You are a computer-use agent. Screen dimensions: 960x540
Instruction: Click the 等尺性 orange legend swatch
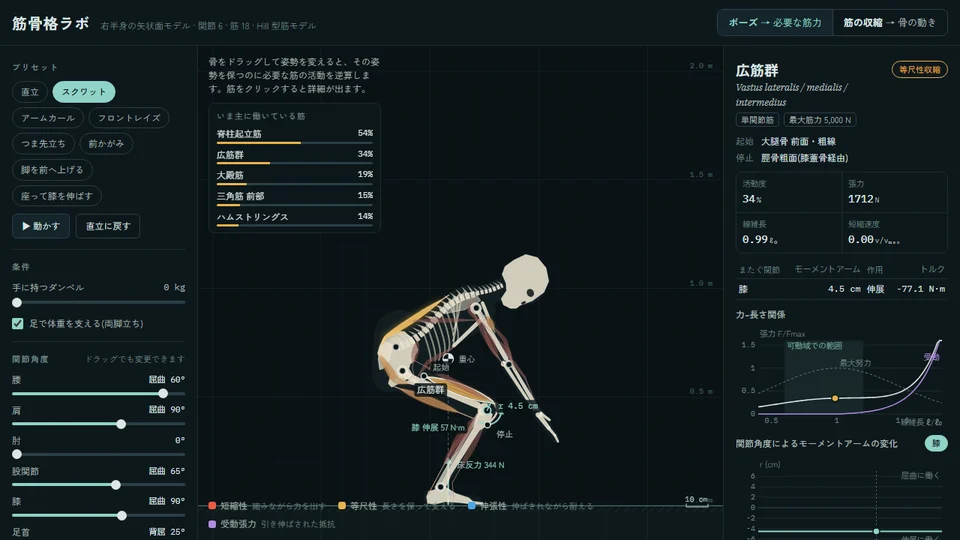342,506
